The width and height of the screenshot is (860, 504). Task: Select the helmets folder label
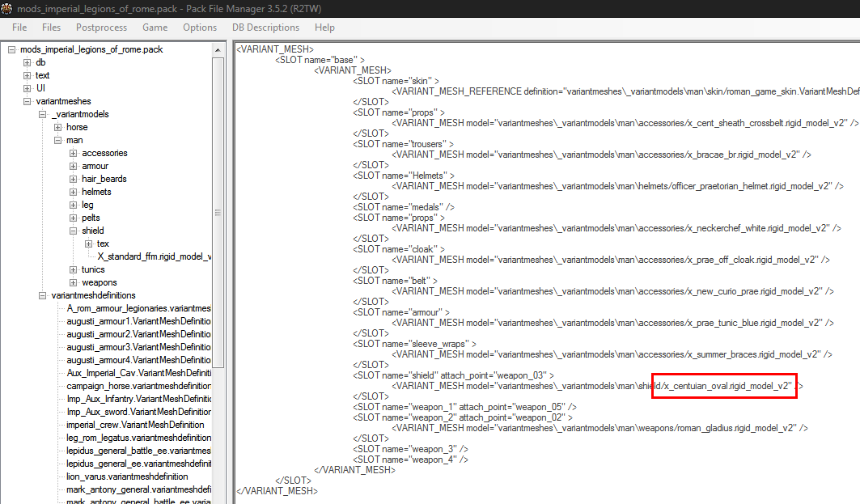(x=96, y=192)
